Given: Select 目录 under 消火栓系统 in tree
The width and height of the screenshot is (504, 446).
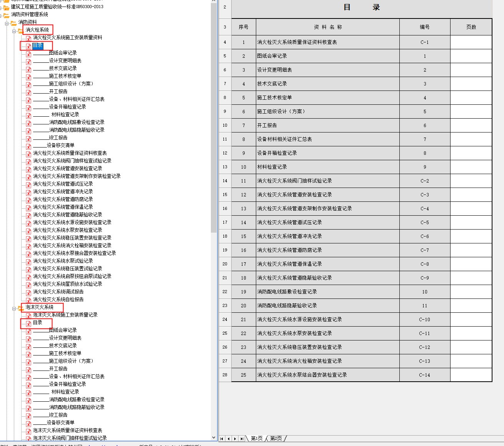Looking at the screenshot, I should click(x=38, y=45).
